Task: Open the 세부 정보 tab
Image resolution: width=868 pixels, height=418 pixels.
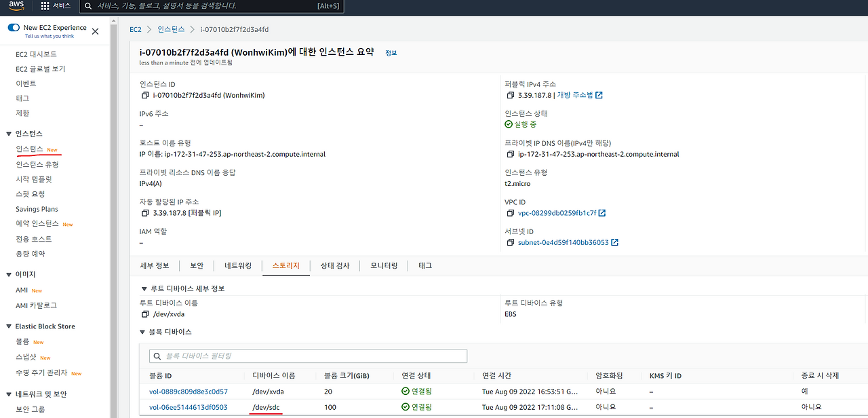Action: click(155, 266)
